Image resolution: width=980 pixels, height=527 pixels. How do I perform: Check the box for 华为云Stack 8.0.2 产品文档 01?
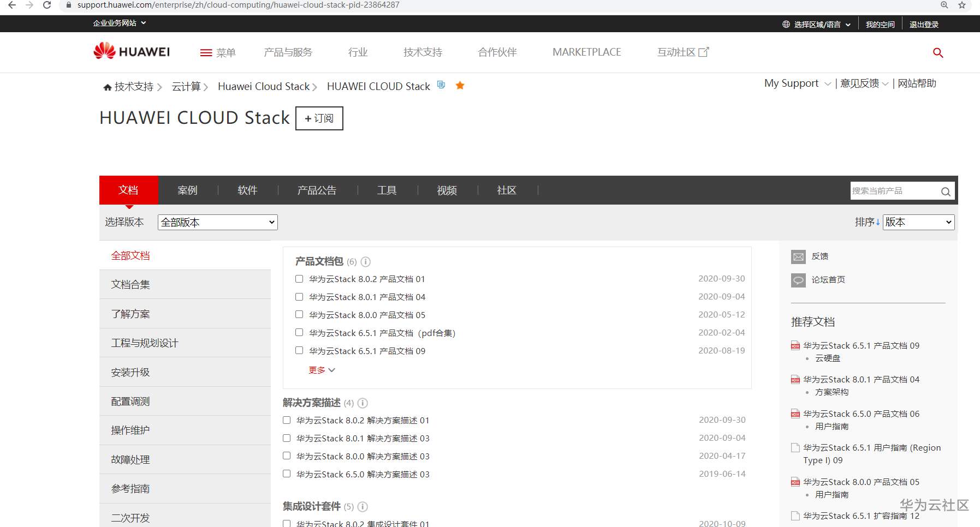pyautogui.click(x=299, y=279)
